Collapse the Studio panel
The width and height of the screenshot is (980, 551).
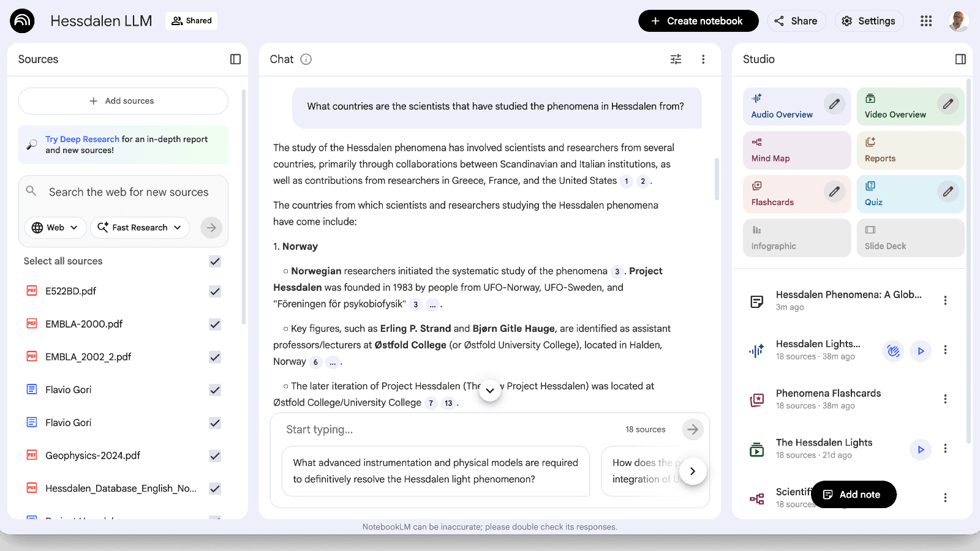click(x=960, y=59)
